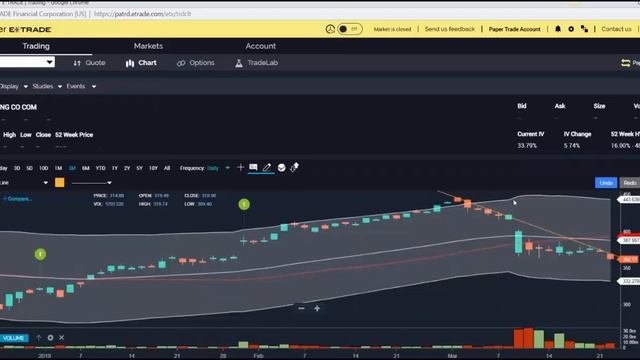Remove the Volume study
This screenshot has width=640, height=360.
(x=62, y=338)
